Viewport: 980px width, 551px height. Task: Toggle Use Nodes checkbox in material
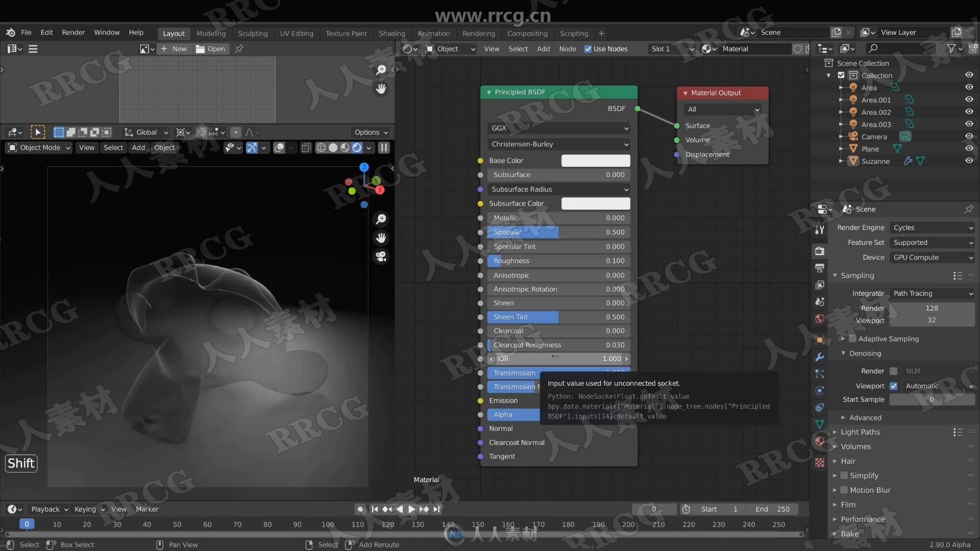coord(587,48)
